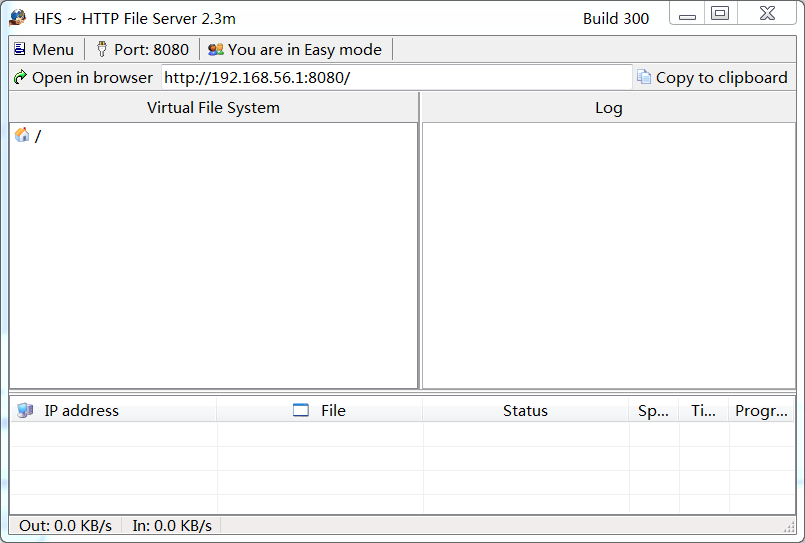Click the Status column header
Viewport: 805px width, 543px height.
(525, 410)
